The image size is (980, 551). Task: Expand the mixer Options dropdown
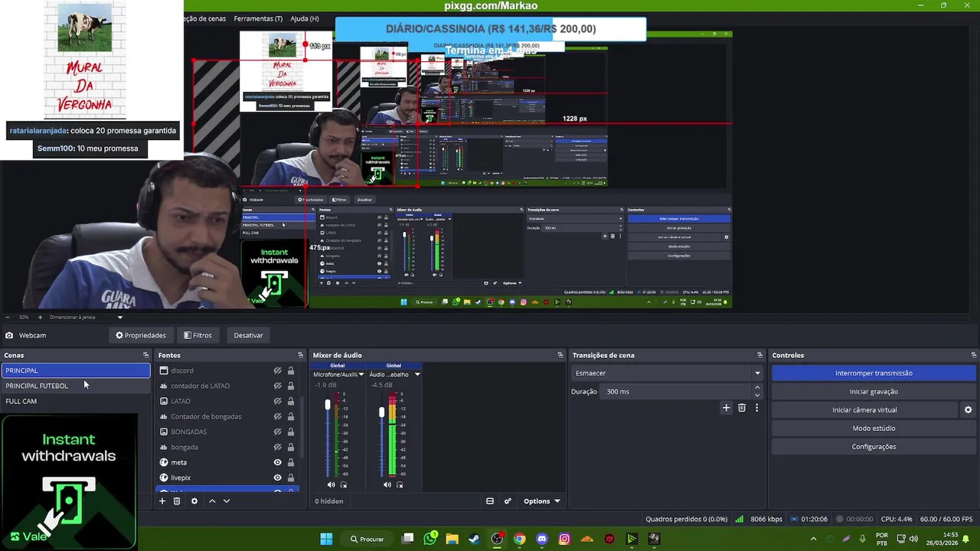541,501
